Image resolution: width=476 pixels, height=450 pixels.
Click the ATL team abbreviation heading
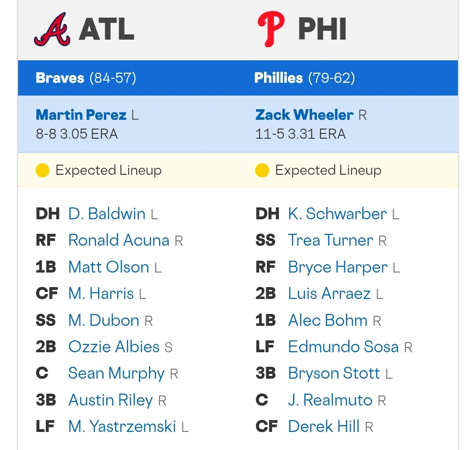(106, 29)
